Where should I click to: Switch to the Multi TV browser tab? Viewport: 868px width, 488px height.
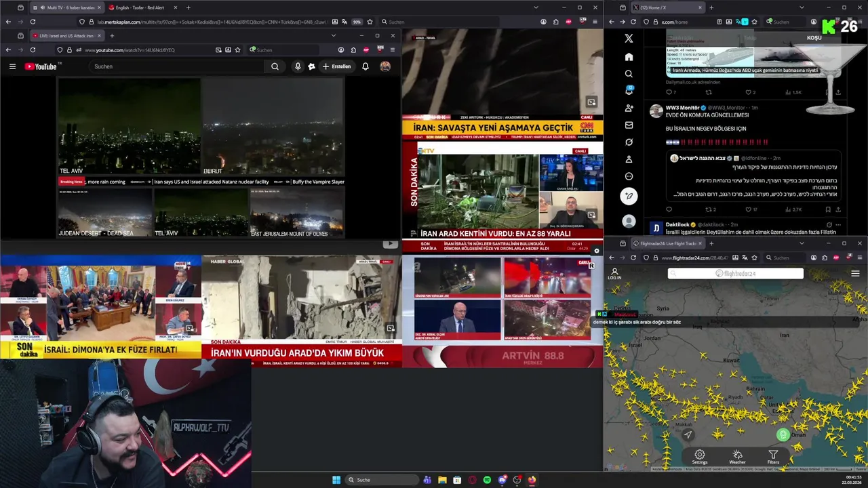pyautogui.click(x=67, y=7)
